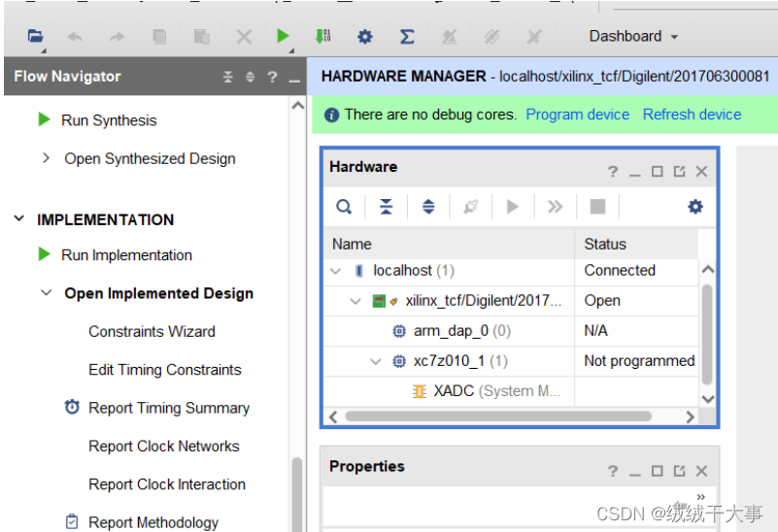Viewport: 778px width, 532px height.
Task: Click the Sigma report icon in toolbar
Action: point(407,37)
